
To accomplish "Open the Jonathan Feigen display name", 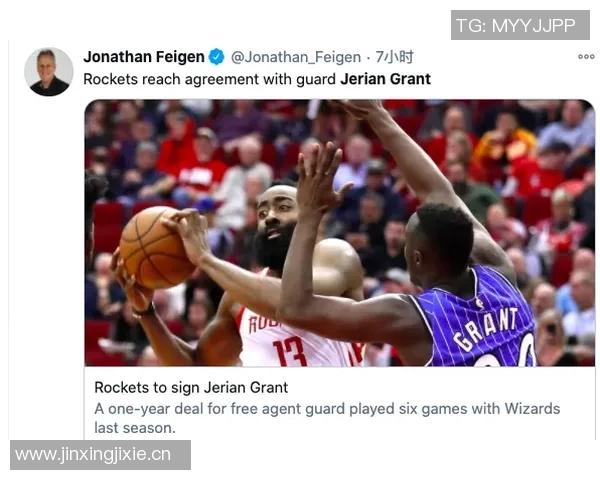I will tap(144, 57).
